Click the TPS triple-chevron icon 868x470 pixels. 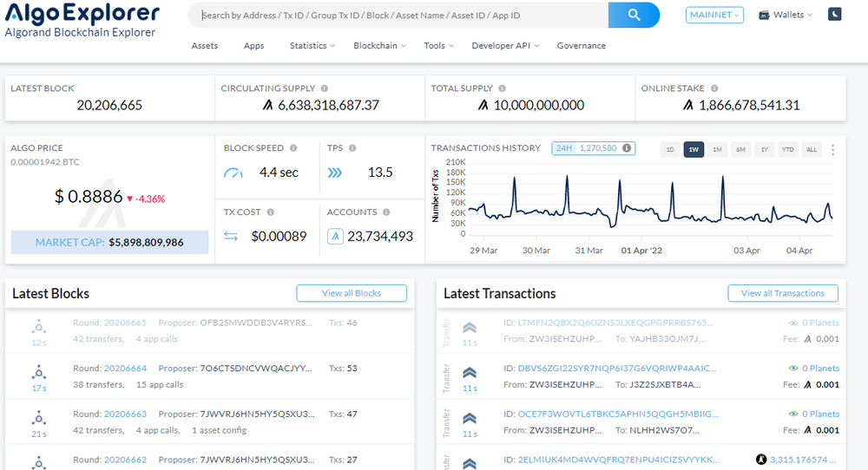coord(334,173)
